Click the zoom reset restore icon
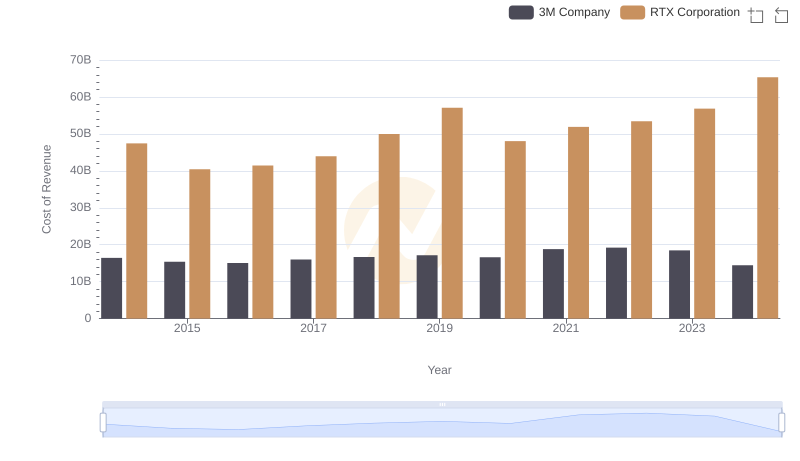Image resolution: width=800 pixels, height=461 pixels. point(781,15)
